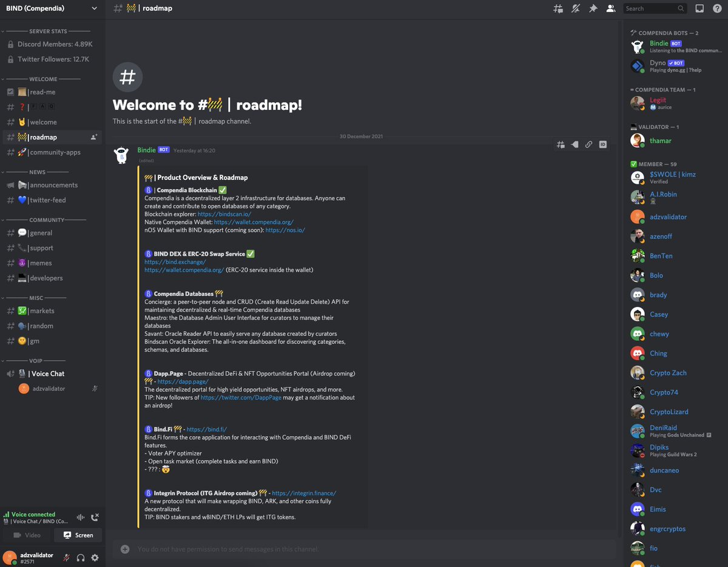The image size is (728, 567).
Task: Open the bindscan.io explorer link
Action: click(x=224, y=214)
